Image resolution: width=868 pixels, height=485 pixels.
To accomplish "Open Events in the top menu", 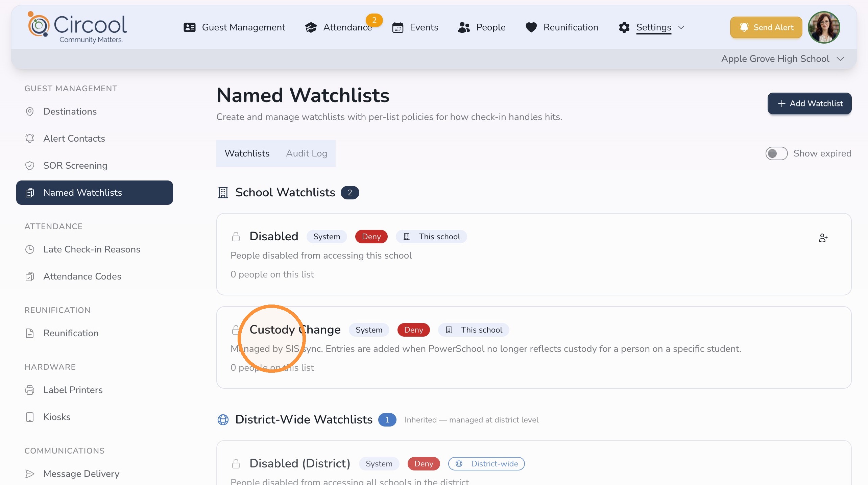I will (x=415, y=27).
